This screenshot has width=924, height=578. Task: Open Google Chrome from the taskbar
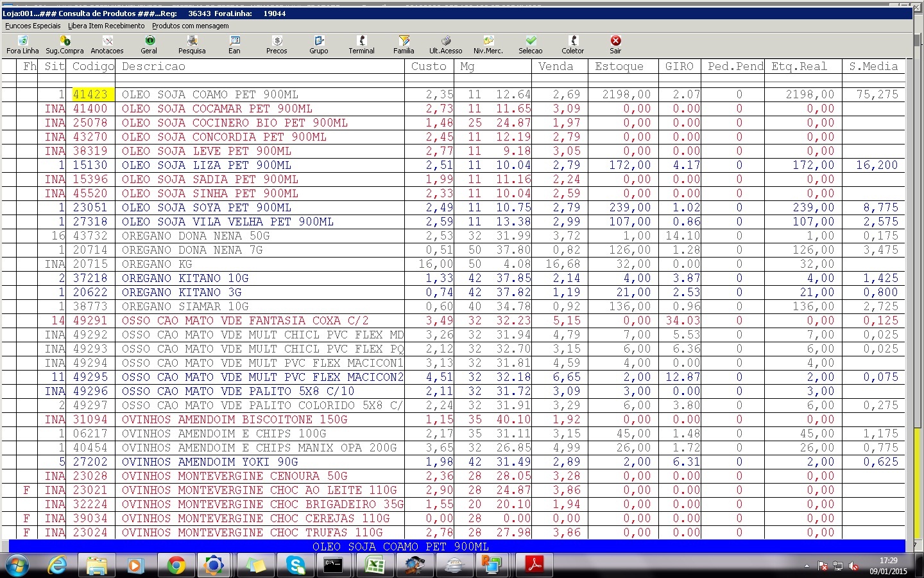[x=175, y=565]
